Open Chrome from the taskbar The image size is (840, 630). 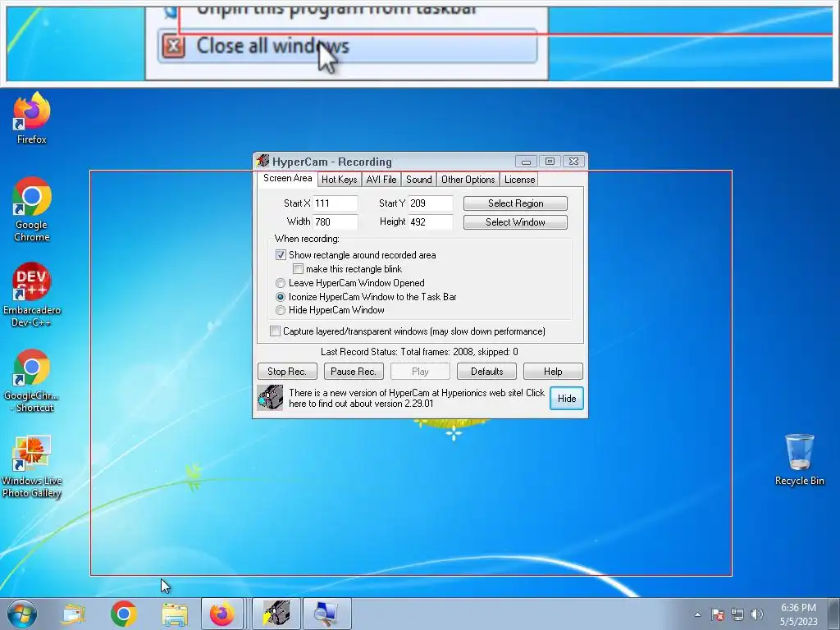[124, 614]
